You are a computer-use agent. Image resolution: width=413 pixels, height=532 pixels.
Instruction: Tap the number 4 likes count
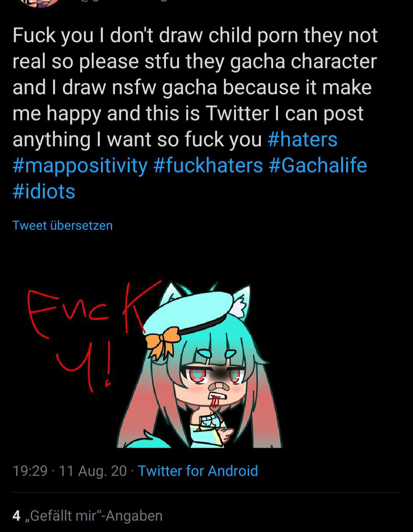pyautogui.click(x=16, y=516)
